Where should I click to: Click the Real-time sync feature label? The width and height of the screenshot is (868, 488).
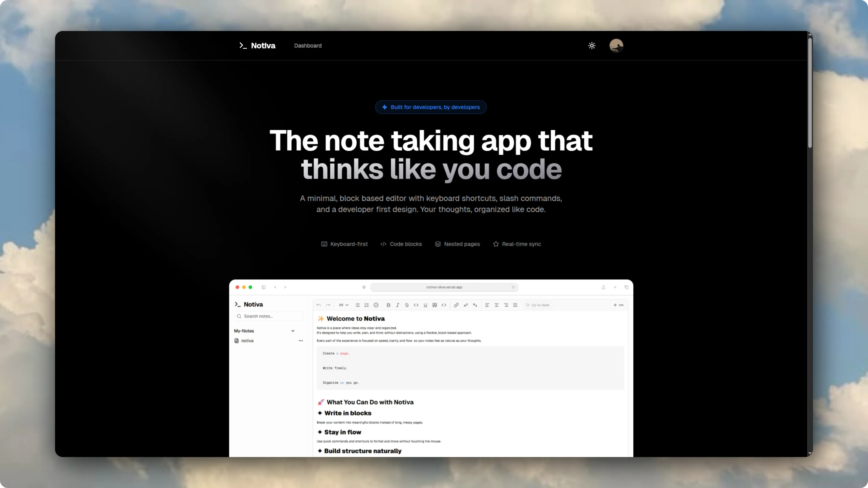(x=521, y=244)
